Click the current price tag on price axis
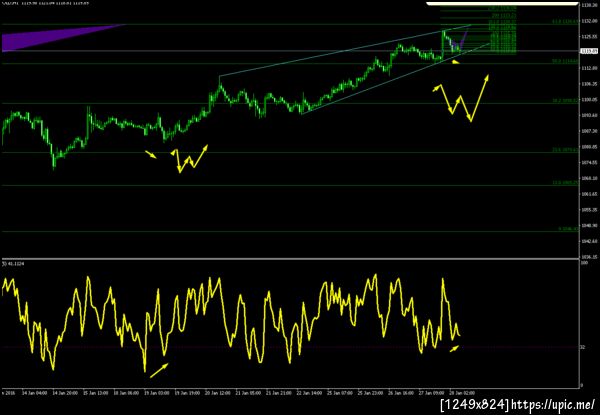600x415 pixels. click(590, 51)
